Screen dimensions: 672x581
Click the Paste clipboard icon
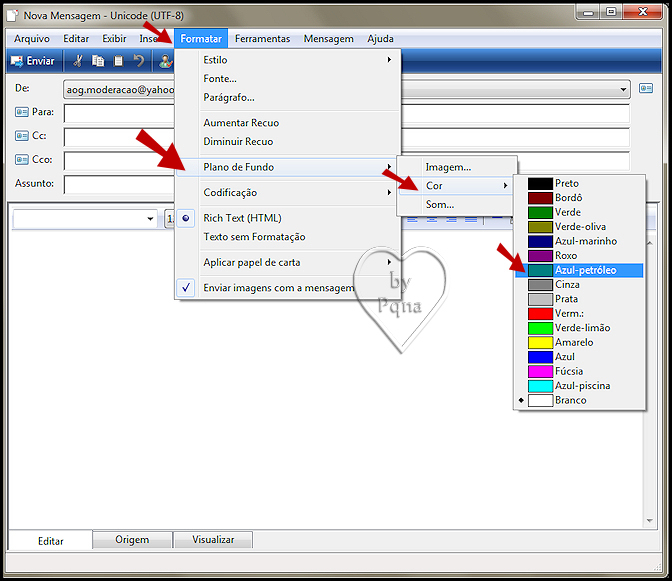[118, 61]
